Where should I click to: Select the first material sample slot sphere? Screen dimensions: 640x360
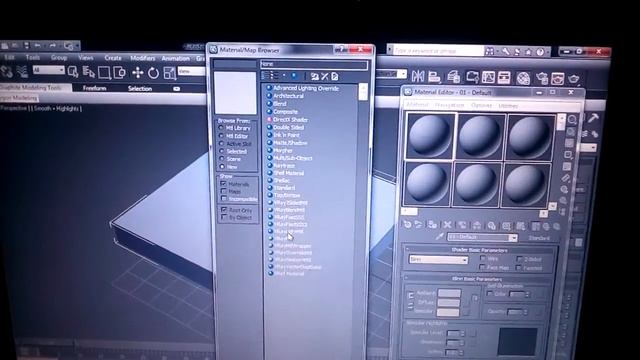tap(430, 136)
